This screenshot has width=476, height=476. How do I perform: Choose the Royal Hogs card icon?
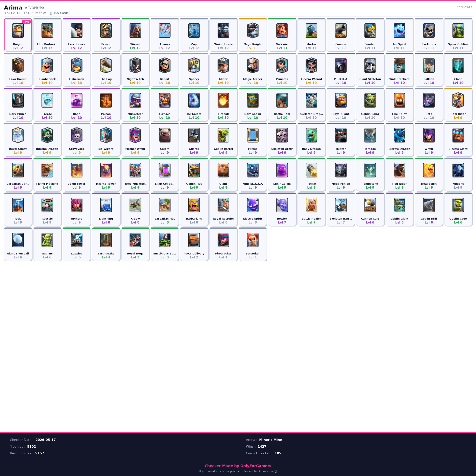pyautogui.click(x=135, y=240)
